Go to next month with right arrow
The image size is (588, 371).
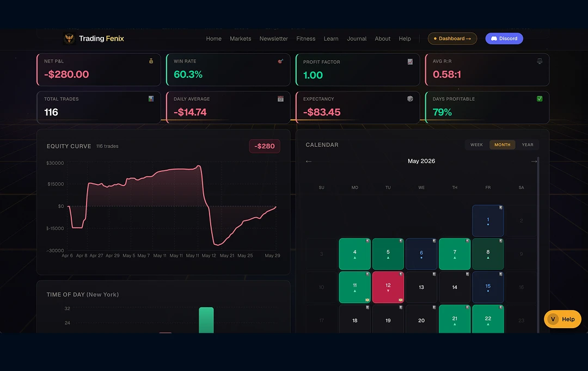[x=534, y=161]
